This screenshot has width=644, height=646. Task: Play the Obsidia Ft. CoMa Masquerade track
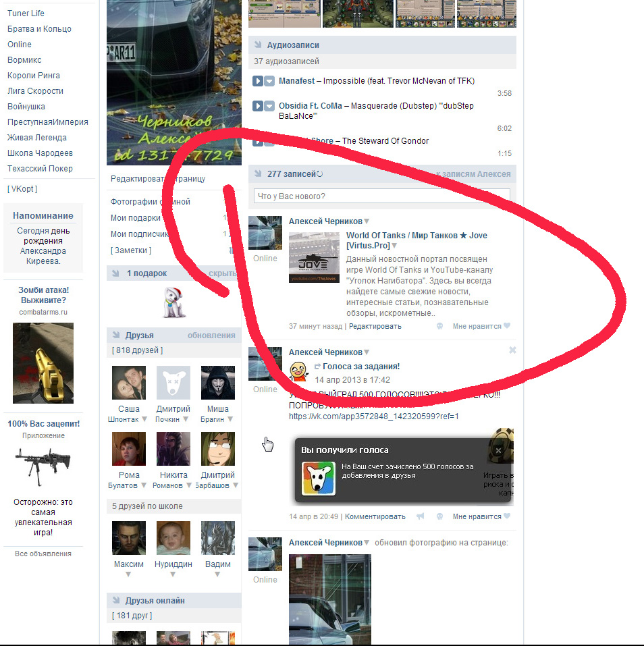tap(257, 106)
